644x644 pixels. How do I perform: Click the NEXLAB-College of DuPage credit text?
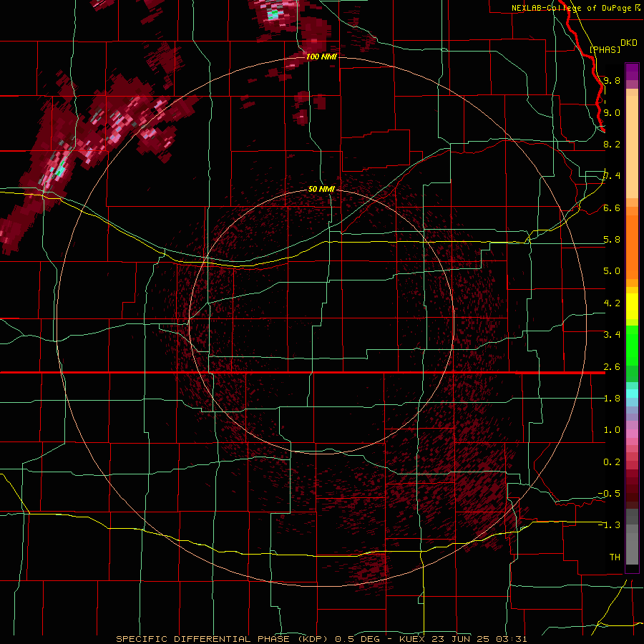[x=571, y=8]
